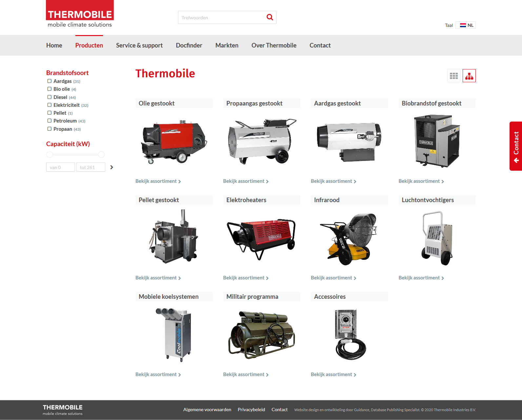Click the Luchtontvochtigers category title

428,200
